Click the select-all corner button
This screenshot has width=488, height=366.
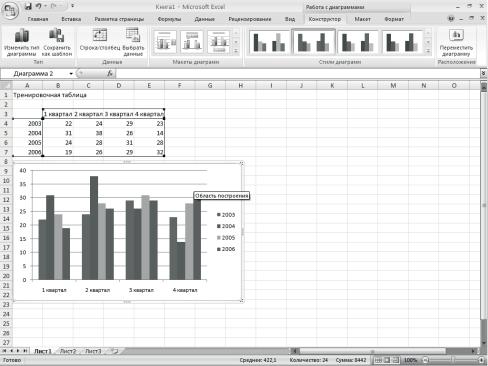coord(6,86)
